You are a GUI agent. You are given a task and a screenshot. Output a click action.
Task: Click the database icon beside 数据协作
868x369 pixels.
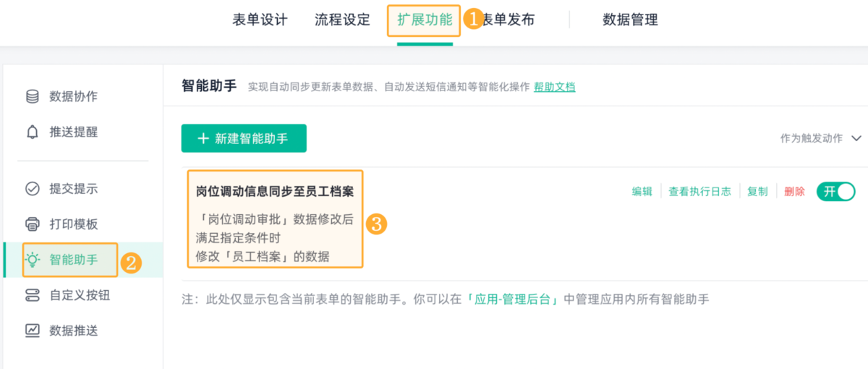(x=32, y=96)
